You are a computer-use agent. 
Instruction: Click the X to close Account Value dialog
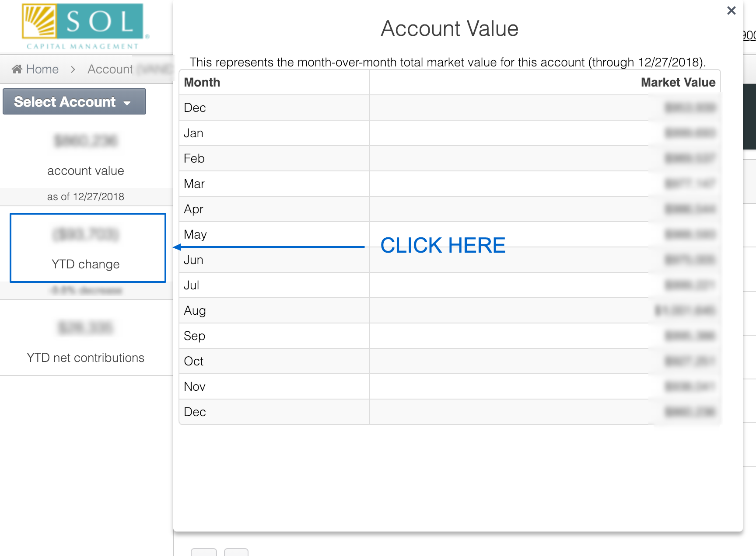click(x=731, y=10)
